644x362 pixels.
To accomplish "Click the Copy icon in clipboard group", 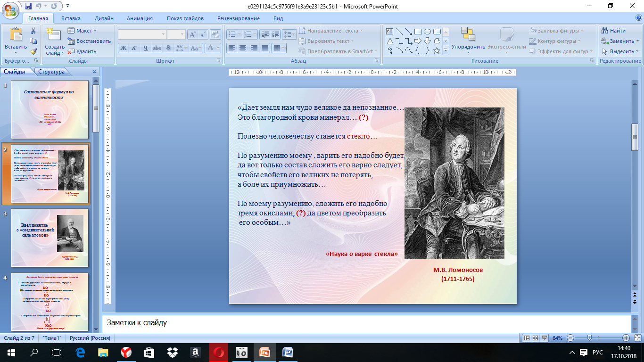I will tap(33, 41).
